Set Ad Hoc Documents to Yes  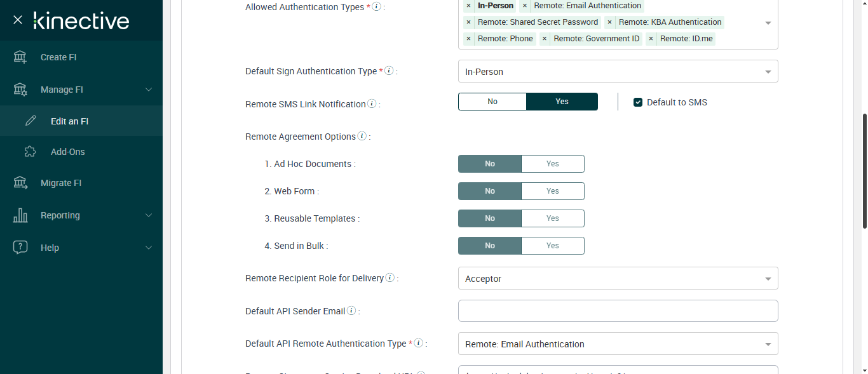pos(552,164)
